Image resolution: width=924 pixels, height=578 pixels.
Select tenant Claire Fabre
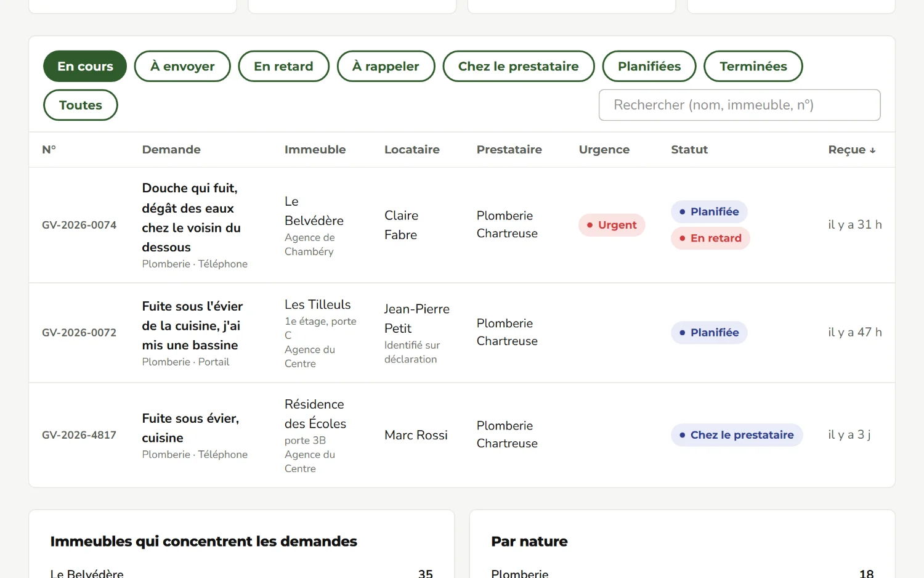pos(401,225)
